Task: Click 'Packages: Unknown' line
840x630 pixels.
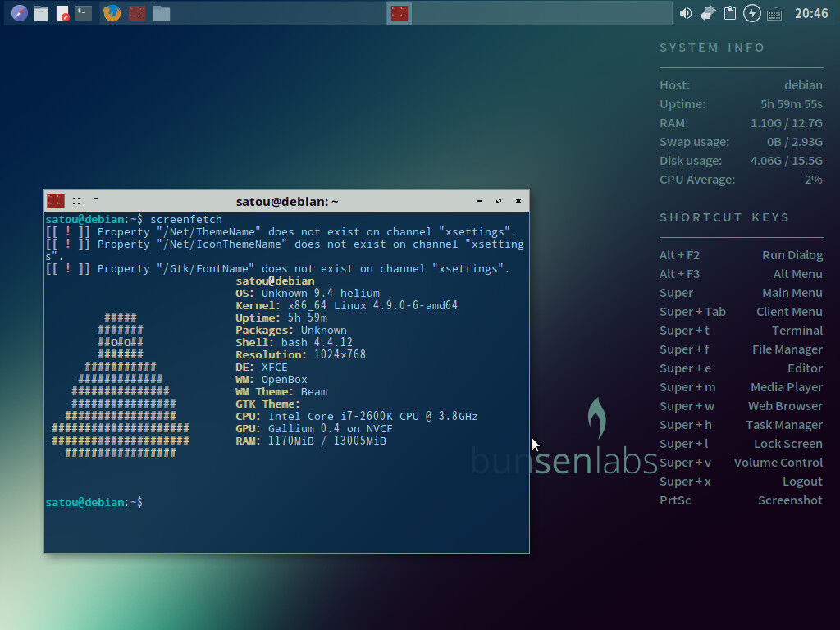Action: coord(291,330)
